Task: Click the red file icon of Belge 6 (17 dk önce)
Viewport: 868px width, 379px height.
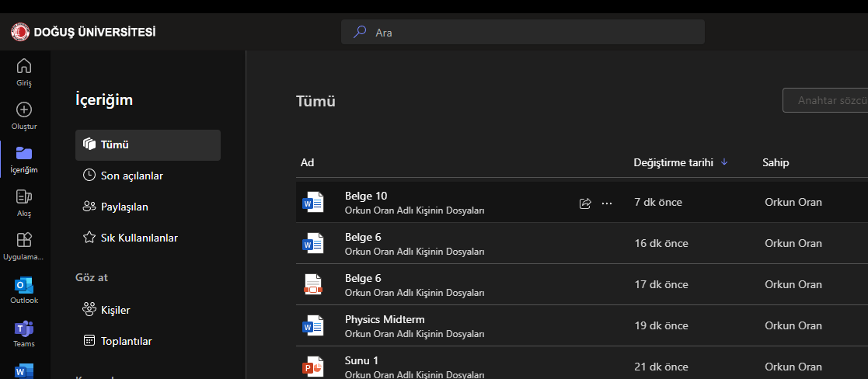Action: pyautogui.click(x=312, y=284)
